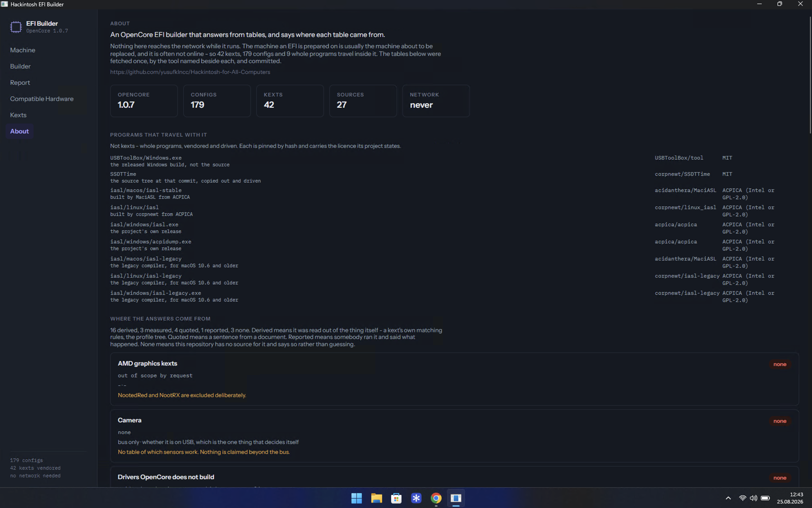The height and width of the screenshot is (508, 812).
Task: Click none badge on Drivers OpenCore card
Action: (x=780, y=478)
